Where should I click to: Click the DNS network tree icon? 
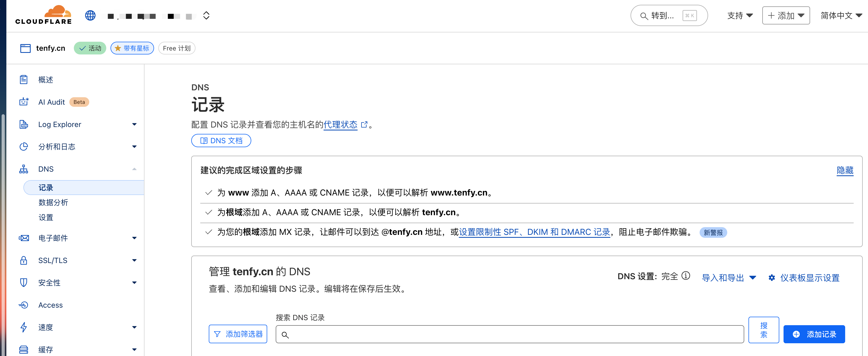click(24, 169)
